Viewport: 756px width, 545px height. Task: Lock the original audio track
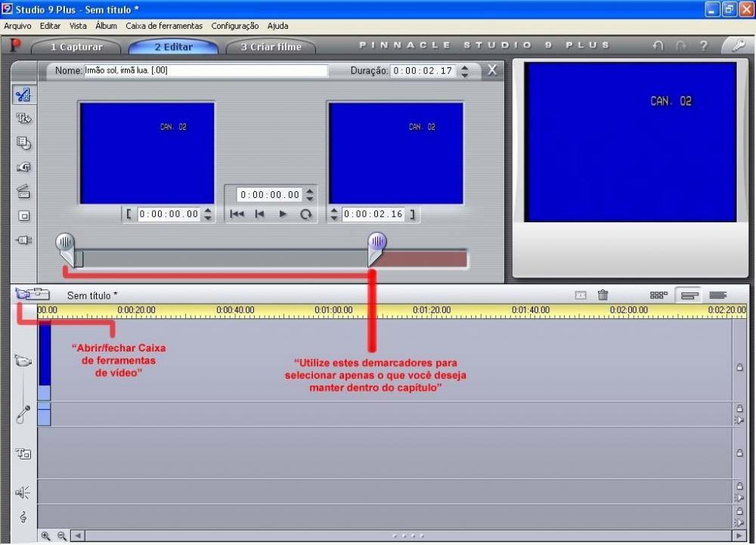(739, 408)
